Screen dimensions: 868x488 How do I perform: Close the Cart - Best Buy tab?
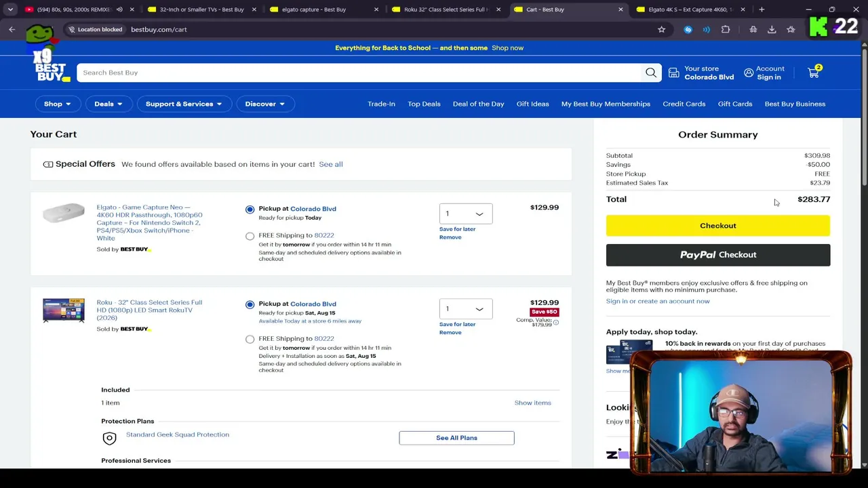coord(620,9)
